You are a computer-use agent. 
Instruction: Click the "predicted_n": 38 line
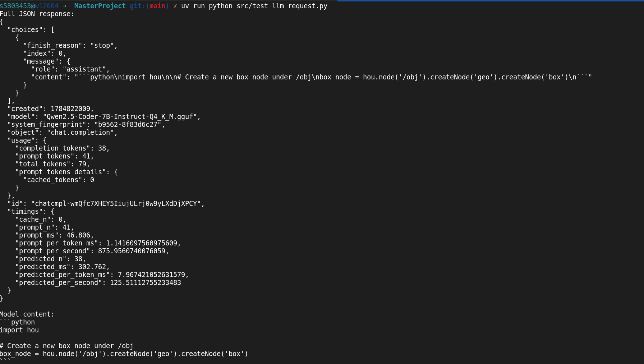click(x=51, y=259)
